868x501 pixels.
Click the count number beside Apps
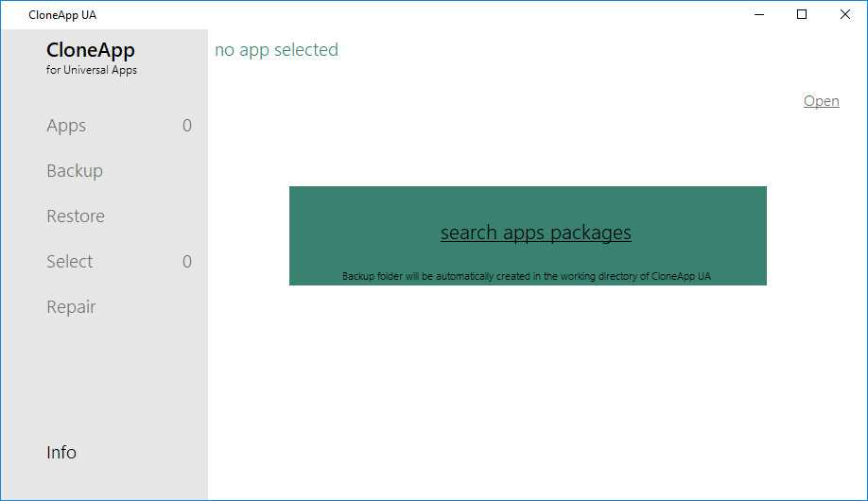click(x=187, y=126)
